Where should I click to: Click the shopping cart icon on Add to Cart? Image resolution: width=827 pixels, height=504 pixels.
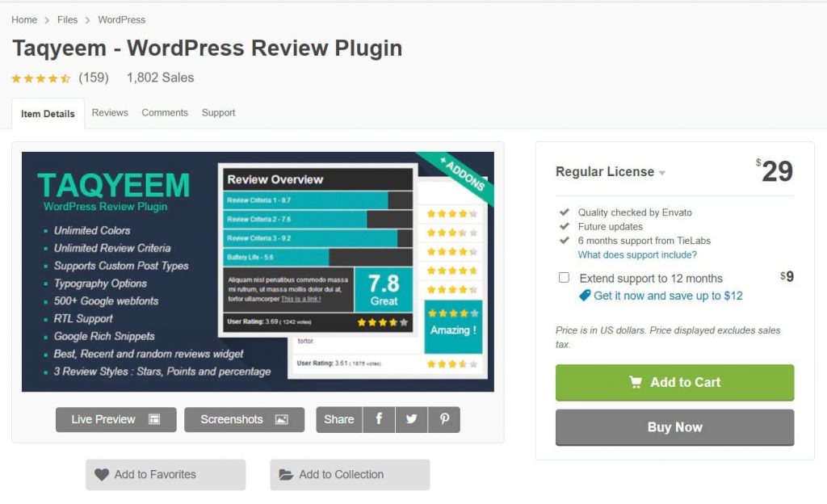coord(636,383)
